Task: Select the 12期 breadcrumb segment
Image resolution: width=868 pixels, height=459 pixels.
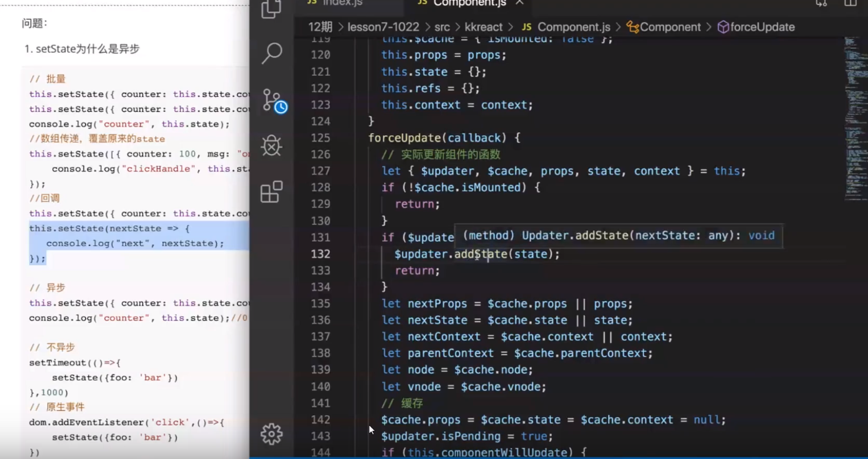Action: coord(320,27)
